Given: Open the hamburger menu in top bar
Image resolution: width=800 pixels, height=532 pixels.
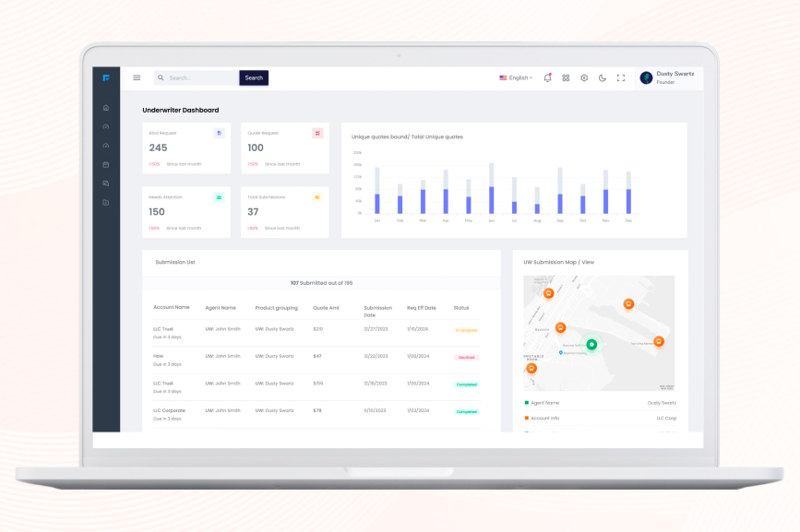Looking at the screenshot, I should [x=137, y=77].
